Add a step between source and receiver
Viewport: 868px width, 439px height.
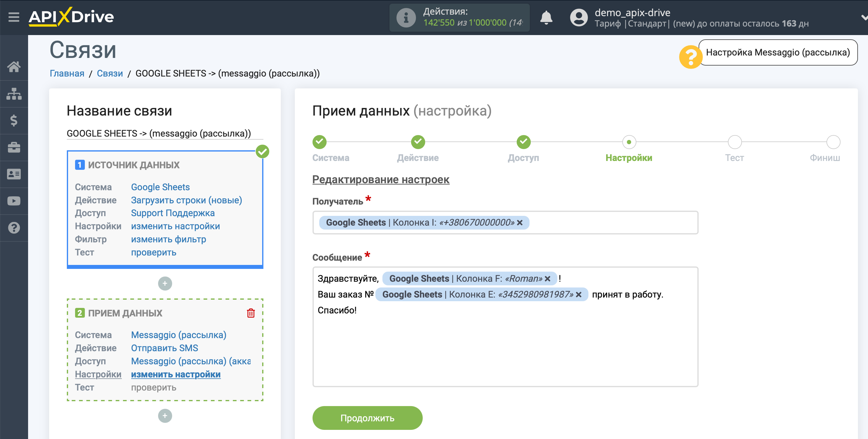(165, 284)
